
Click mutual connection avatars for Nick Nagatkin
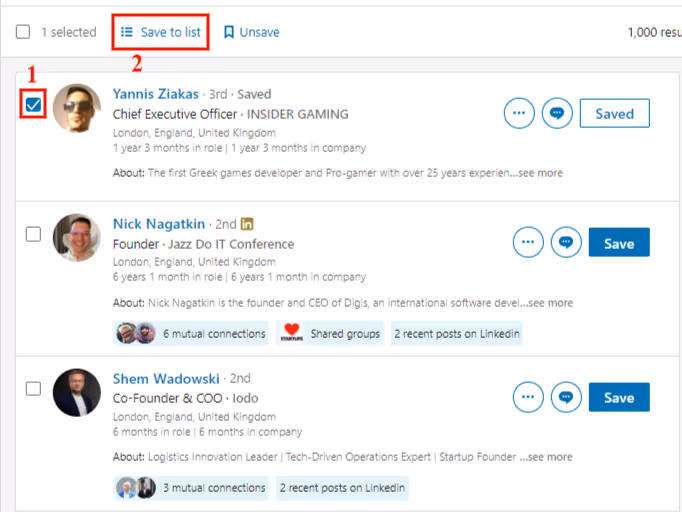(136, 334)
